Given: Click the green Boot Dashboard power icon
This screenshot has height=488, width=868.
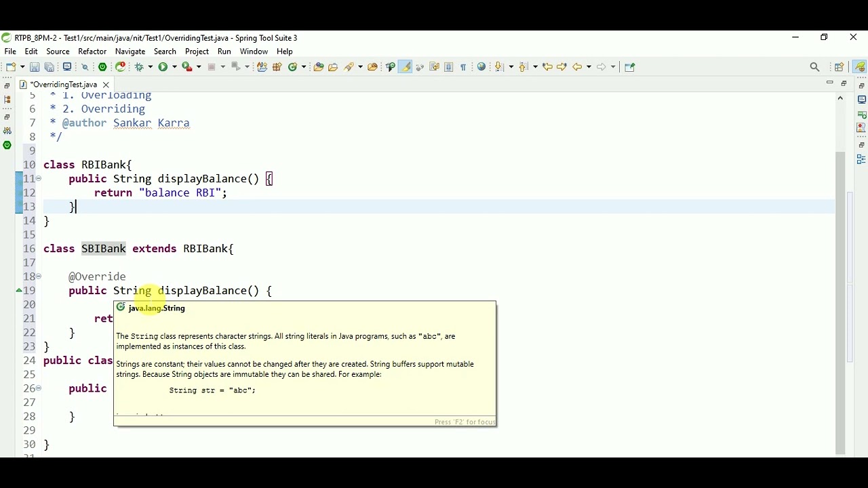Looking at the screenshot, I should 102,67.
